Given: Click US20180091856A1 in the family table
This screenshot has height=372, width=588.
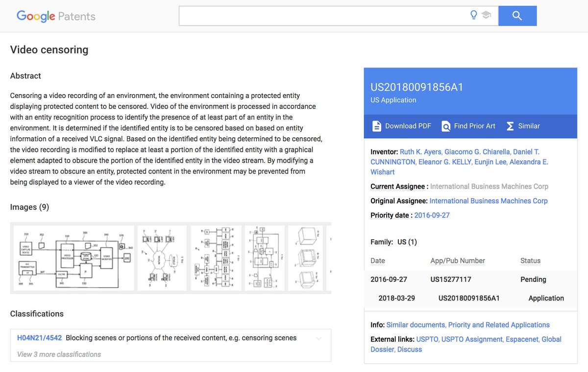Looking at the screenshot, I should coord(469,298).
